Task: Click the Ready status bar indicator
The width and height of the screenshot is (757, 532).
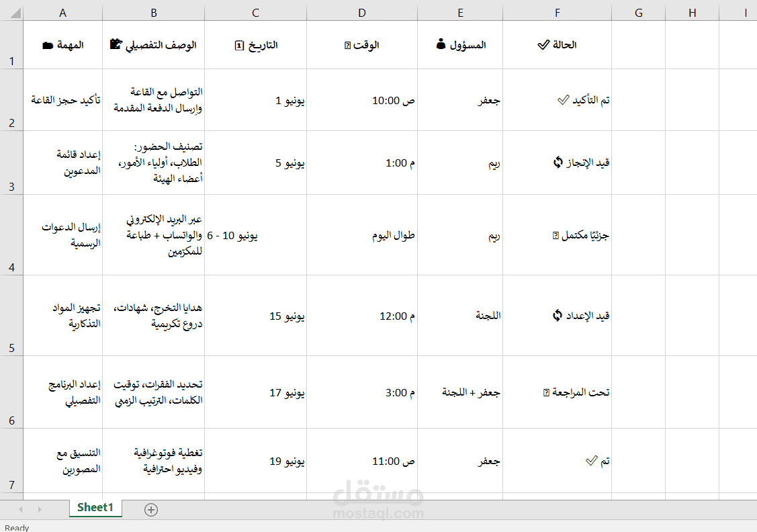Action: [x=17, y=527]
